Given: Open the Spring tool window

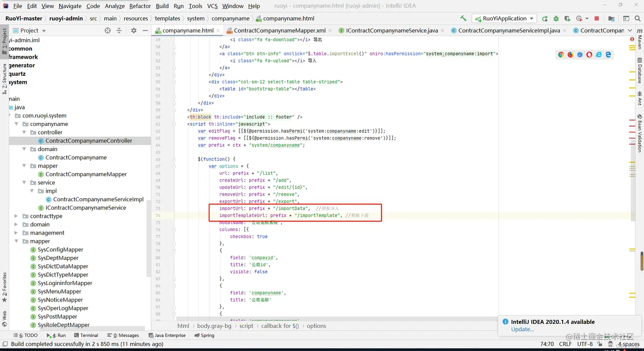Looking at the screenshot, I should tap(204, 335).
